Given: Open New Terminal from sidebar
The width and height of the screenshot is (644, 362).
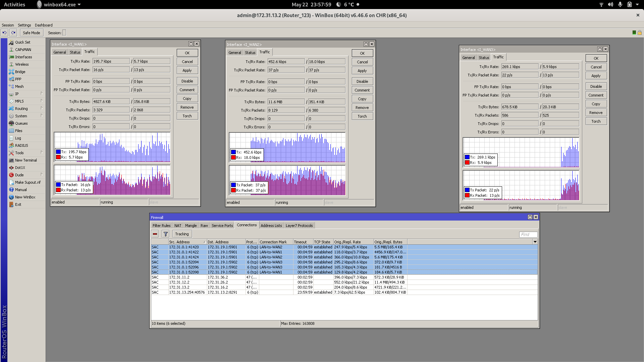Looking at the screenshot, I should [25, 160].
